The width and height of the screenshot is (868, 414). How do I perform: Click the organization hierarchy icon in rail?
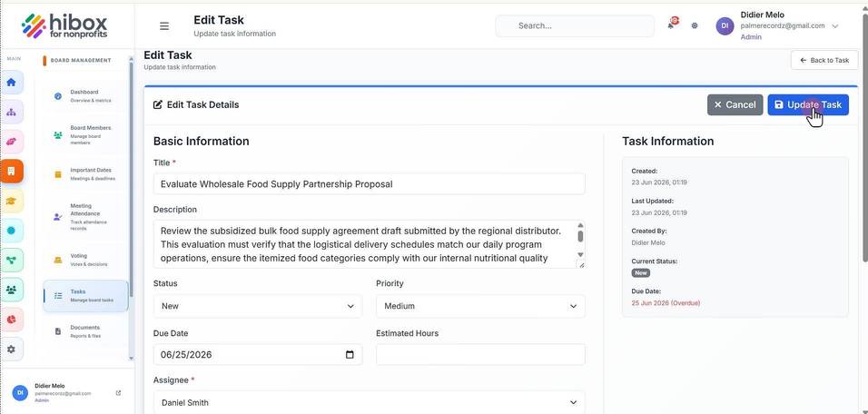[x=11, y=113]
